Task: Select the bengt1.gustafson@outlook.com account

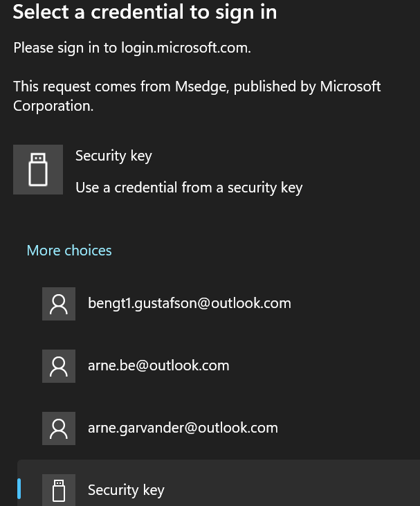Action: point(189,303)
